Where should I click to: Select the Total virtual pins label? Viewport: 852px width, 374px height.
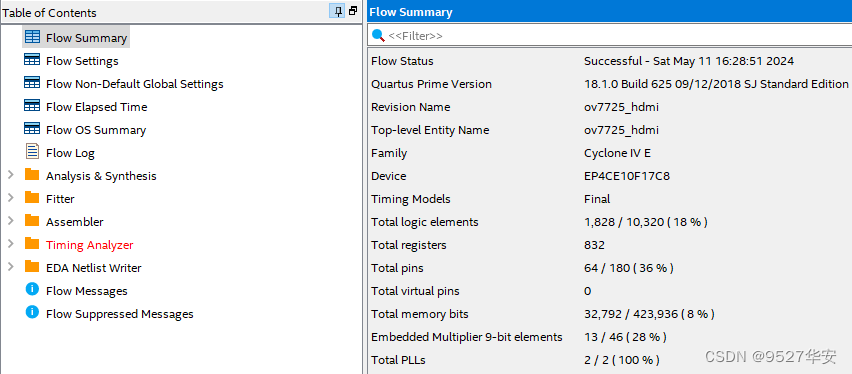coord(415,291)
